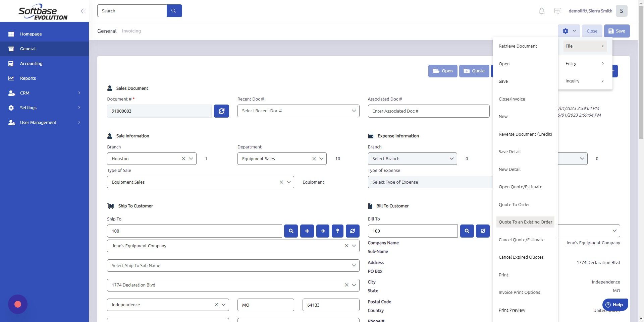Click the refresh icon beside Document #
The height and width of the screenshot is (322, 644).
click(x=221, y=111)
